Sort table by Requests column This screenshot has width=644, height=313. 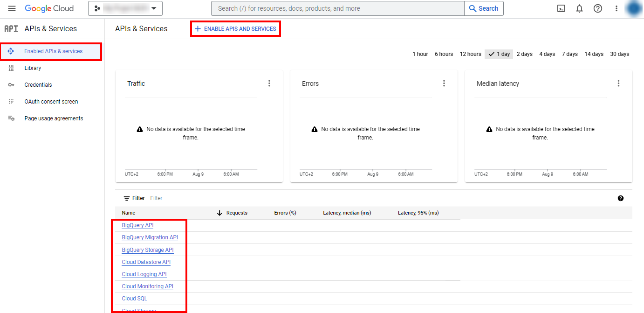(236, 213)
